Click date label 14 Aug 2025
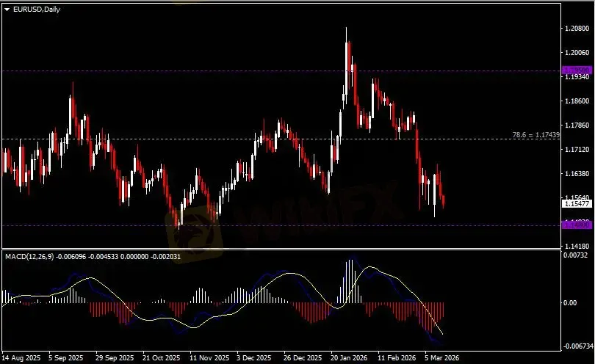Viewport: 595px width, 364px height. (21, 357)
